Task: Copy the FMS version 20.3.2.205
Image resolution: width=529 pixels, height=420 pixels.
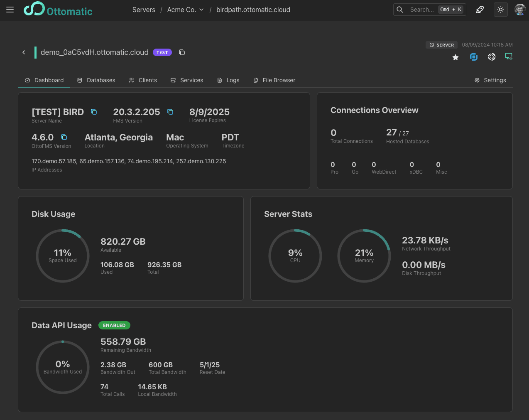Action: [170, 112]
